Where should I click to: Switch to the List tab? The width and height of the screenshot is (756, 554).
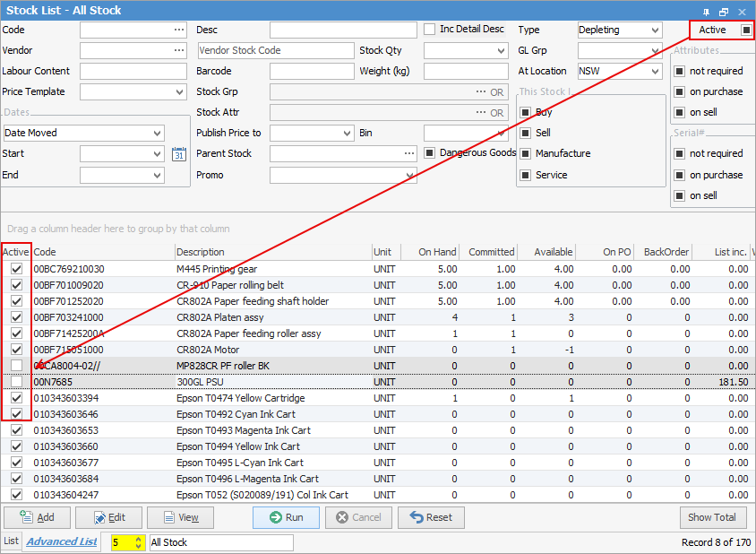[11, 541]
